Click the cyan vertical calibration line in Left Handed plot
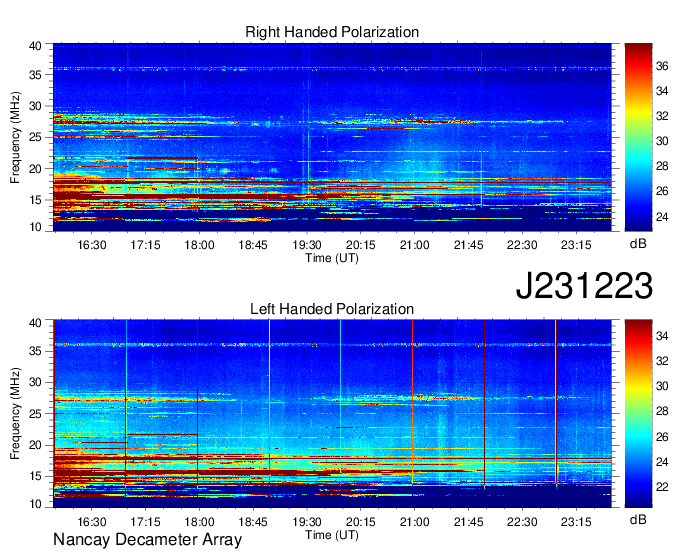Screen dimensions: 680x552 (340, 395)
